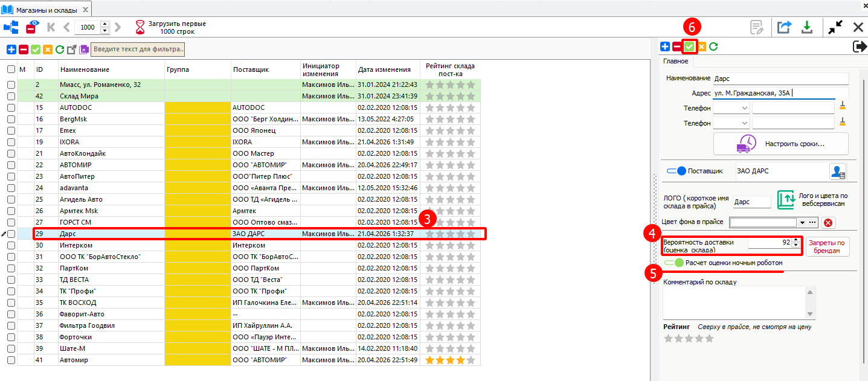Select the Магазины и склады tab
The width and height of the screenshot is (868, 381).
(46, 10)
